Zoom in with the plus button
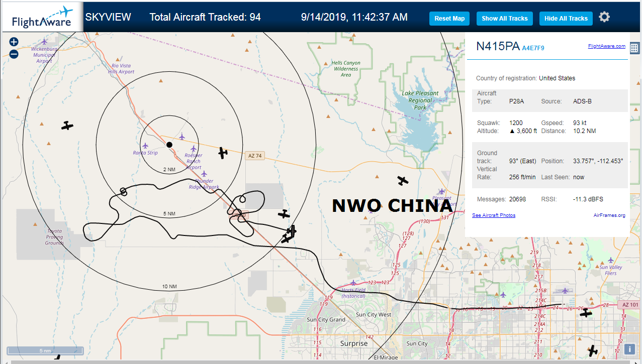642x364 pixels. coord(14,42)
